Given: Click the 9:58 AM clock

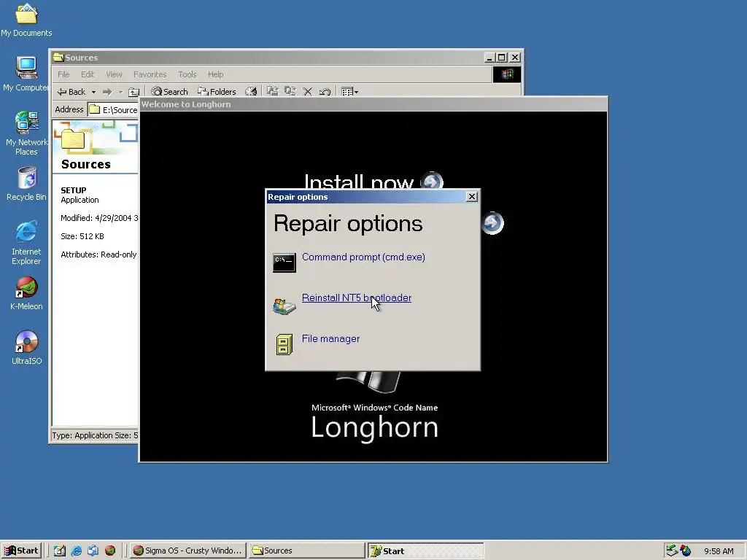Looking at the screenshot, I should (719, 551).
